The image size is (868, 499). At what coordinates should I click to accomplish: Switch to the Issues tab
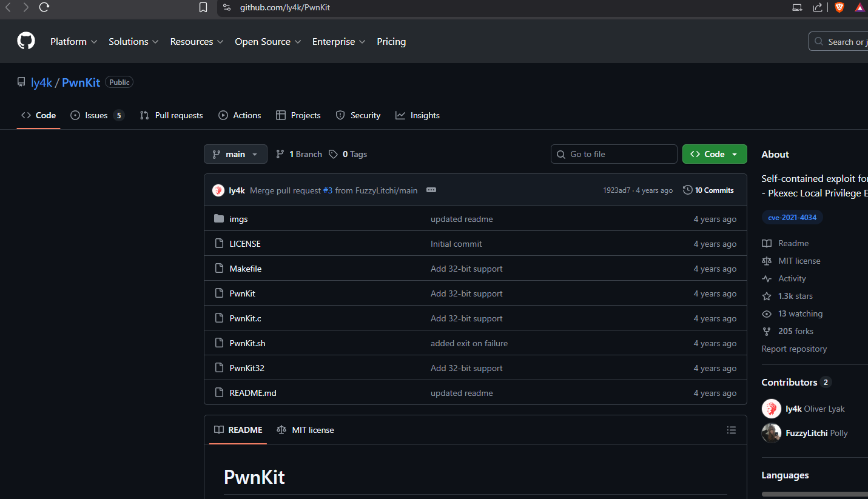coord(96,115)
